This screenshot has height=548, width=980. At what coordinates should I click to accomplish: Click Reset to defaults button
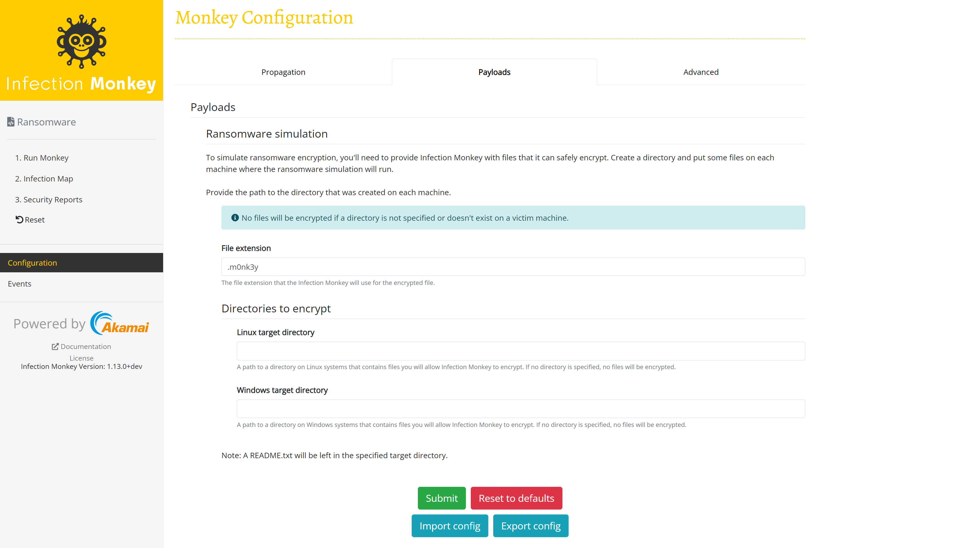click(x=516, y=498)
